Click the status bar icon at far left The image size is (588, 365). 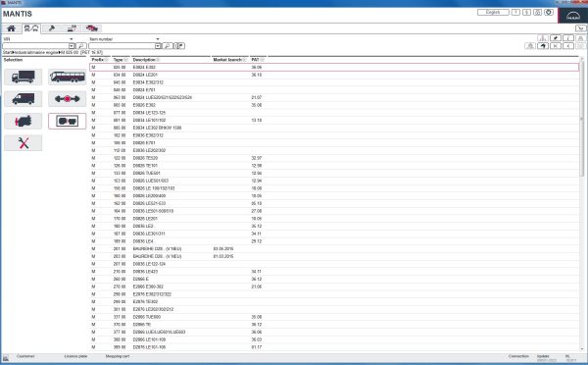click(x=5, y=358)
